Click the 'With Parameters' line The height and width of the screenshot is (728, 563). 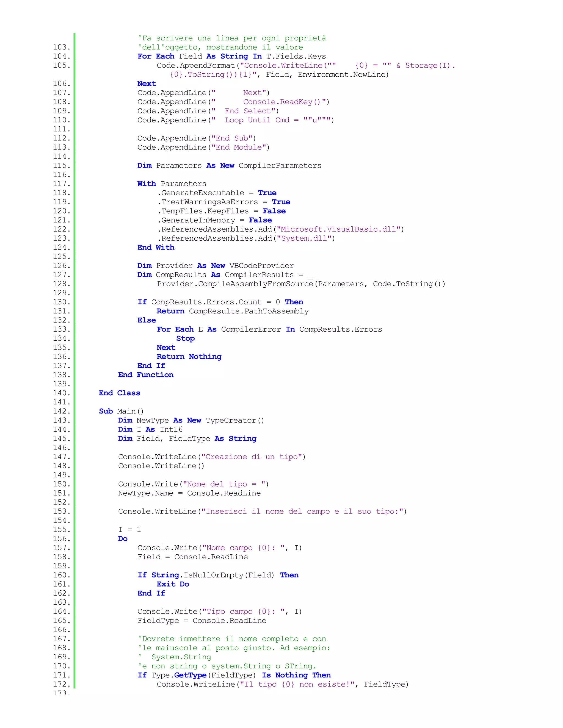(x=172, y=184)
